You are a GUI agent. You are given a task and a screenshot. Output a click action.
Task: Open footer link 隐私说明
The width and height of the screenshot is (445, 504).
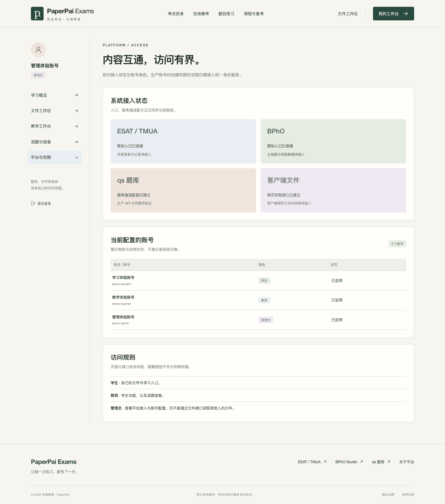pyautogui.click(x=388, y=494)
